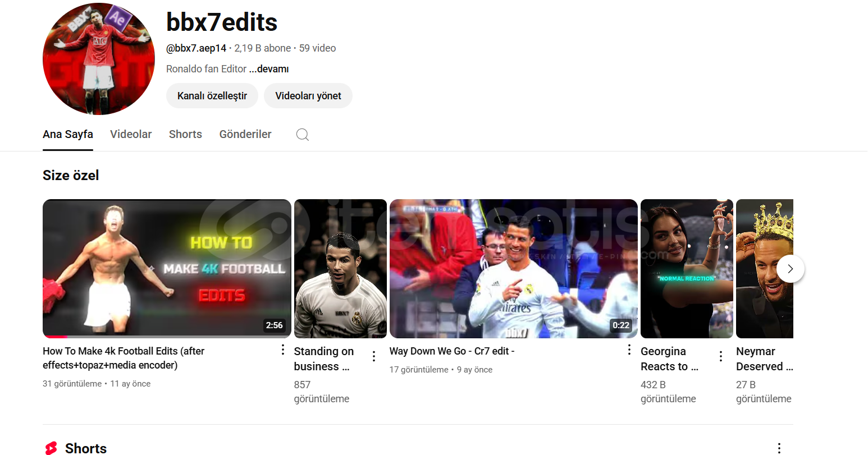Click the red Shorts logo icon
This screenshot has width=868, height=455.
(x=51, y=448)
